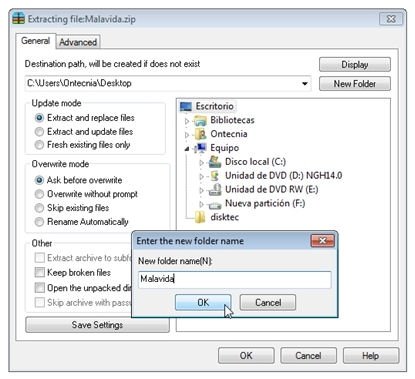The width and height of the screenshot is (415, 379).
Task: Open the destination path dropdown arrow
Action: pyautogui.click(x=305, y=83)
